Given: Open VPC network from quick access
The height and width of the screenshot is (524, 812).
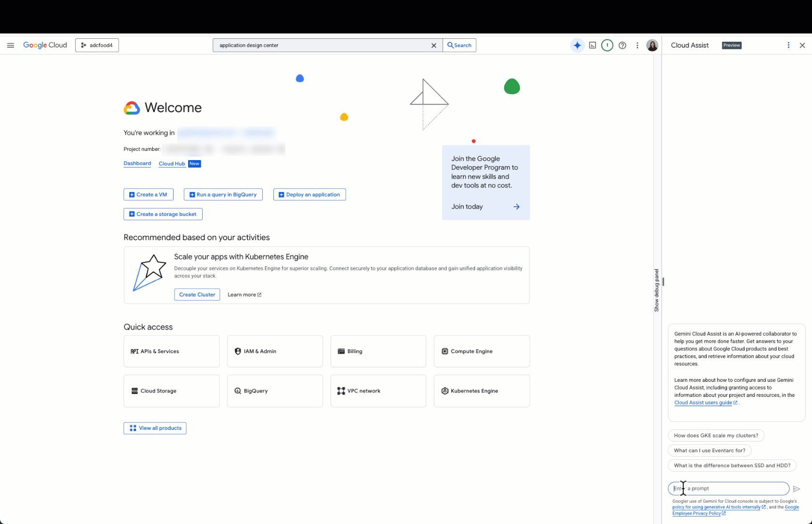Looking at the screenshot, I should (x=378, y=391).
